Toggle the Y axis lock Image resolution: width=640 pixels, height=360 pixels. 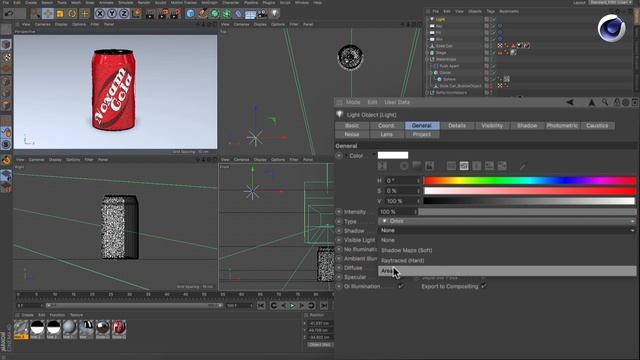pos(112,13)
